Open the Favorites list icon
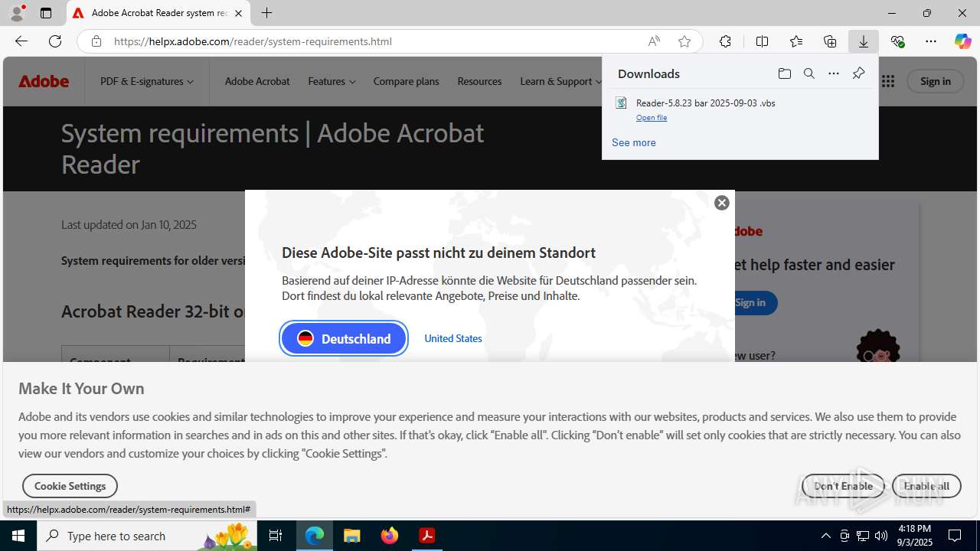 [796, 41]
